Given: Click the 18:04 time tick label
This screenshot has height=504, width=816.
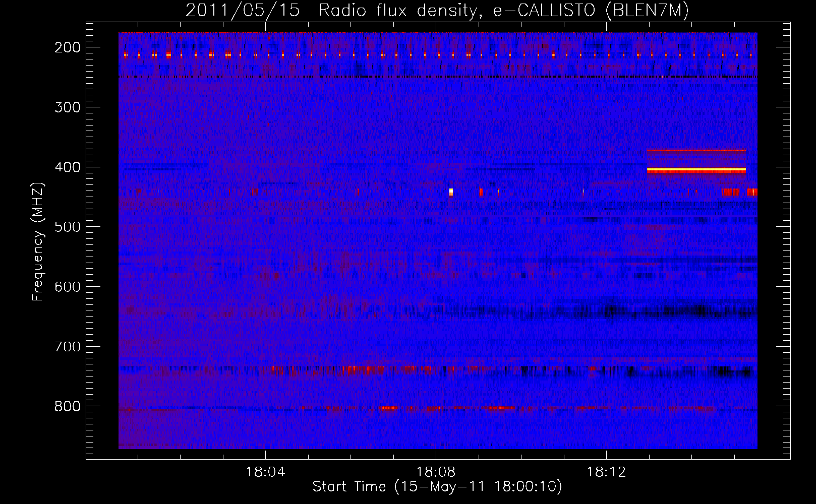Looking at the screenshot, I should (265, 472).
